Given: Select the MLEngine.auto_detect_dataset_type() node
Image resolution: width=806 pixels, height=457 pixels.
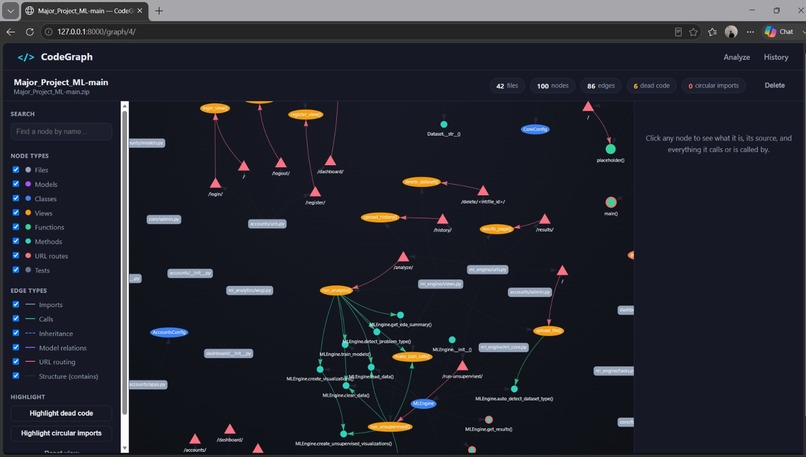Looking at the screenshot, I should [514, 389].
